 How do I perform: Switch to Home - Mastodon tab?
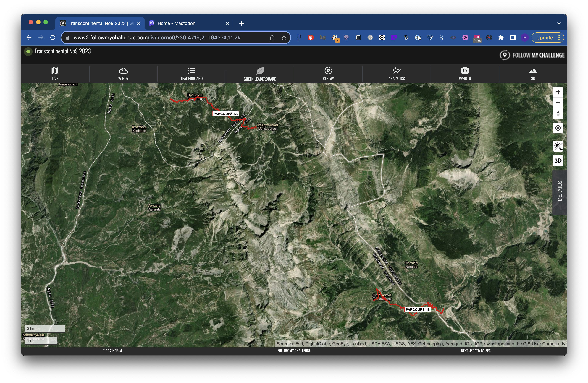[189, 23]
